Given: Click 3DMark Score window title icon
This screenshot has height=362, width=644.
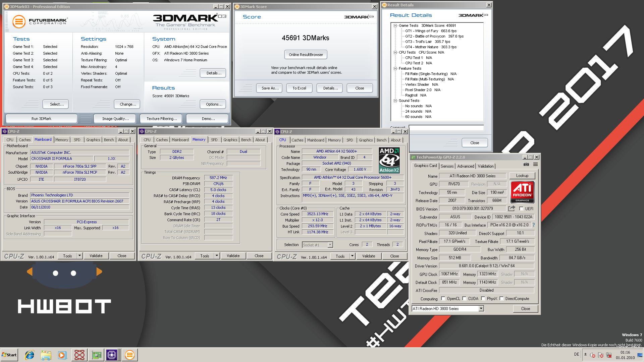Looking at the screenshot, I should [x=237, y=7].
